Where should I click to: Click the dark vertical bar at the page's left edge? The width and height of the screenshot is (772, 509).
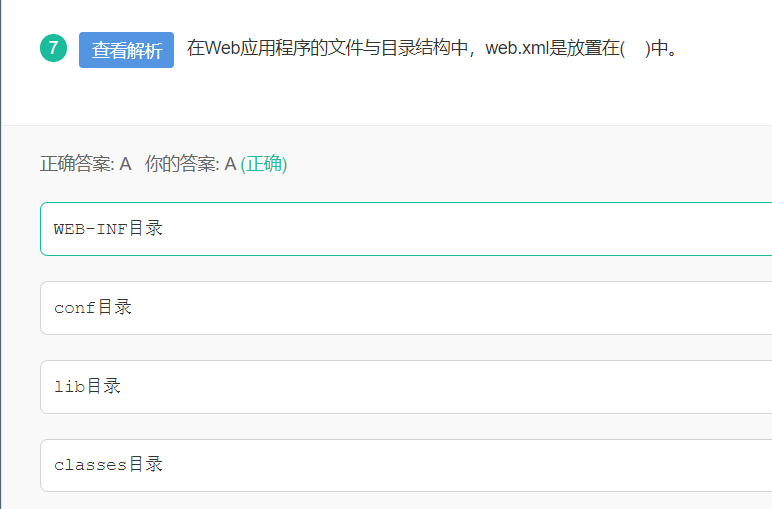pyautogui.click(x=0, y=254)
